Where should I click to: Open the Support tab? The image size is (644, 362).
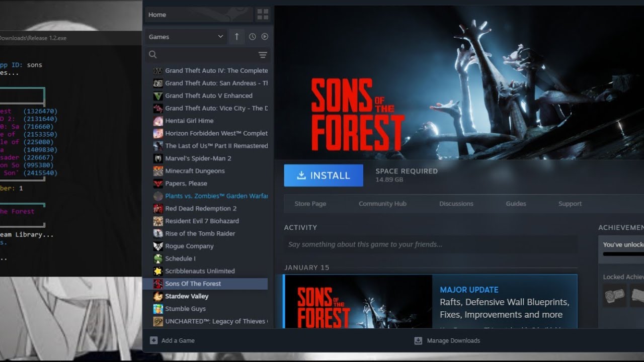[570, 204]
